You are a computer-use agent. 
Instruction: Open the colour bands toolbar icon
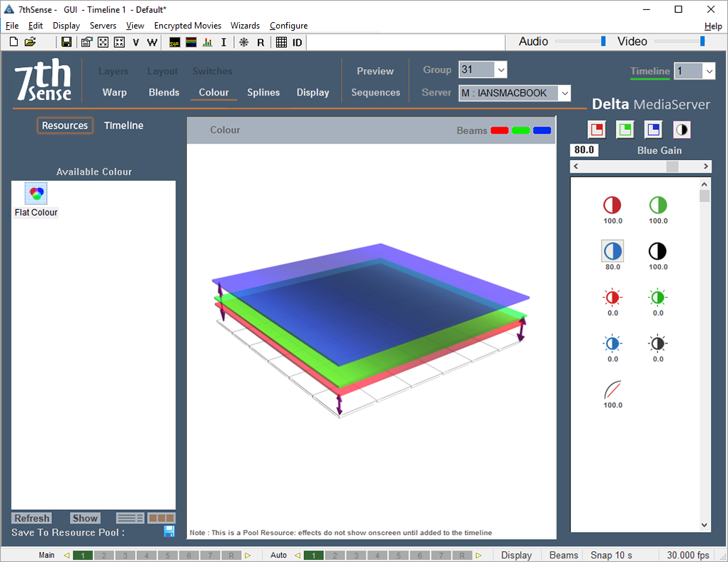click(191, 43)
